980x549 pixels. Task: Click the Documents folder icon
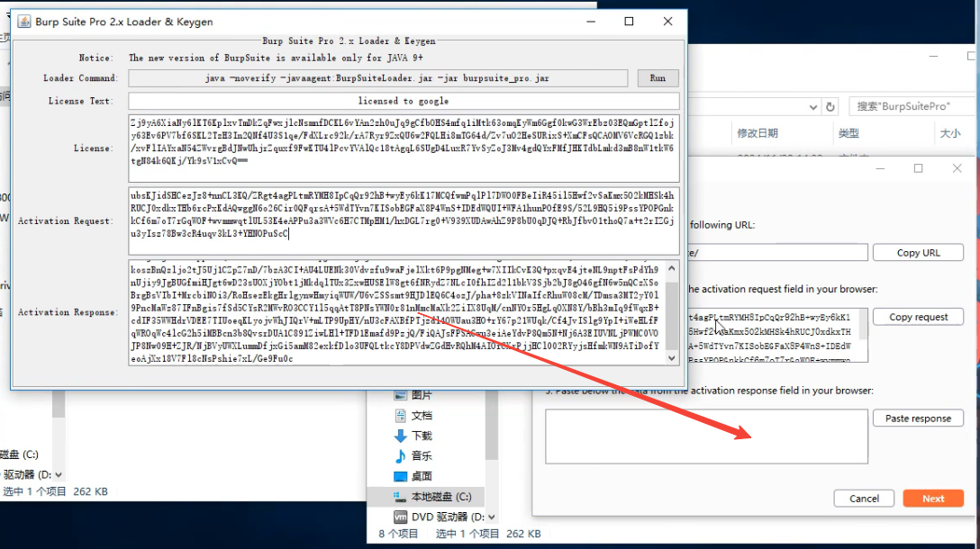[x=401, y=415]
